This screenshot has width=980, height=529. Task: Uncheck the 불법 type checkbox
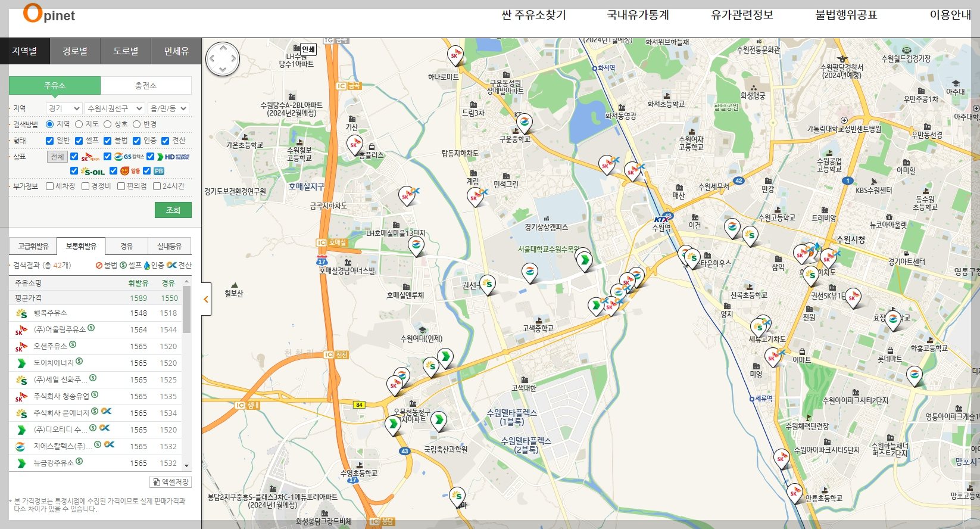[x=108, y=141]
